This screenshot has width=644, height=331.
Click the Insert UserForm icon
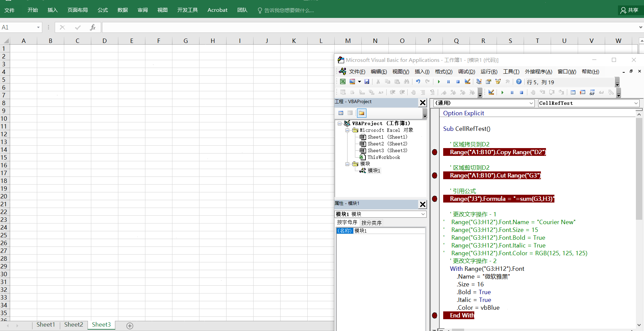click(x=352, y=81)
